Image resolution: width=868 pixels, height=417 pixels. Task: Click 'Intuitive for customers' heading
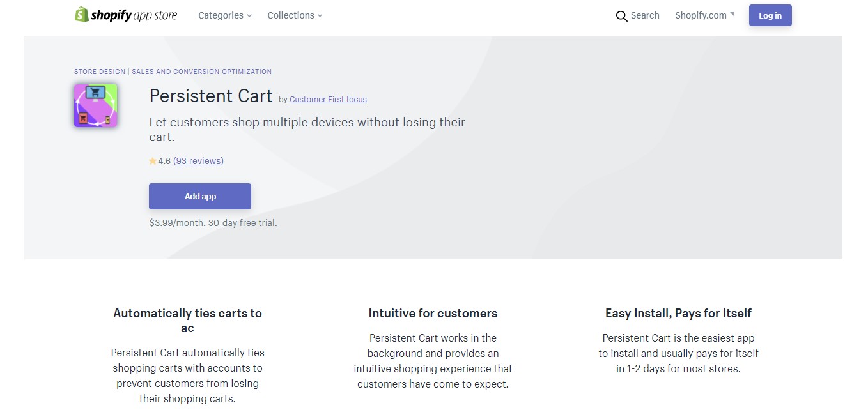pos(433,313)
